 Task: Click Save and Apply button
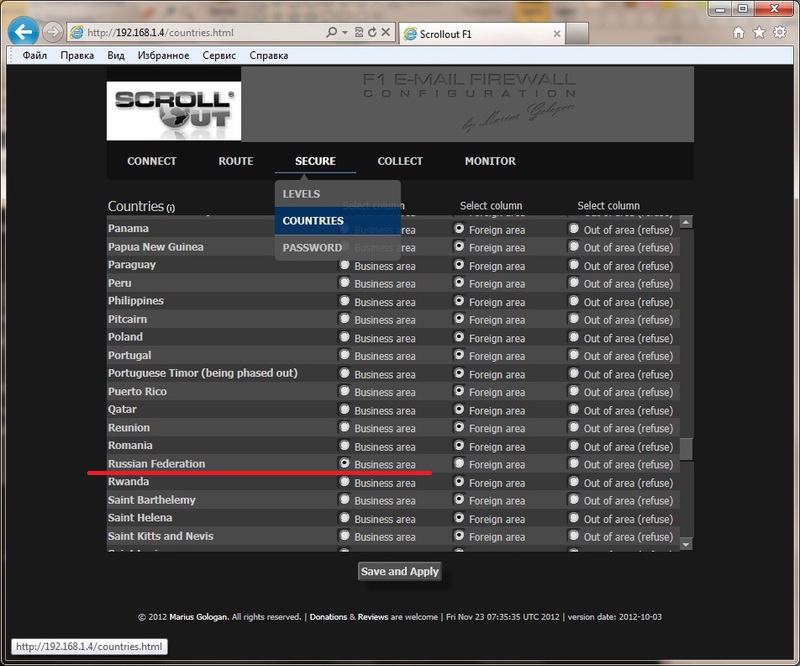tap(399, 571)
